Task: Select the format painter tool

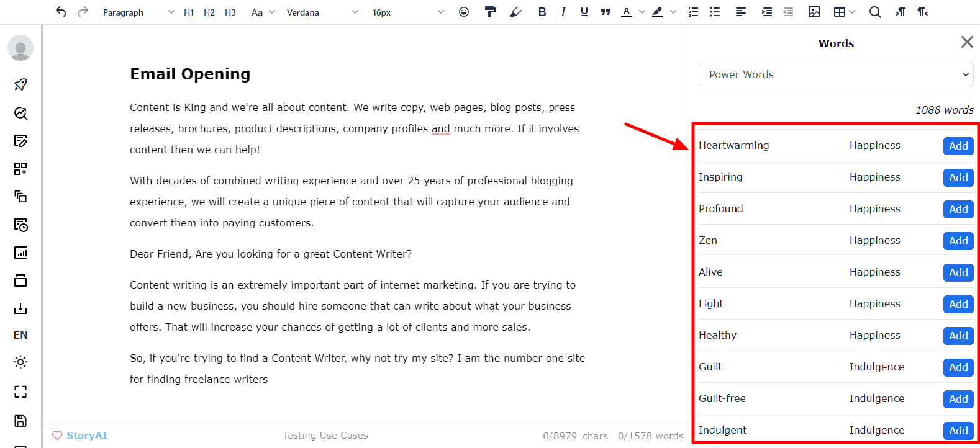Action: click(490, 12)
